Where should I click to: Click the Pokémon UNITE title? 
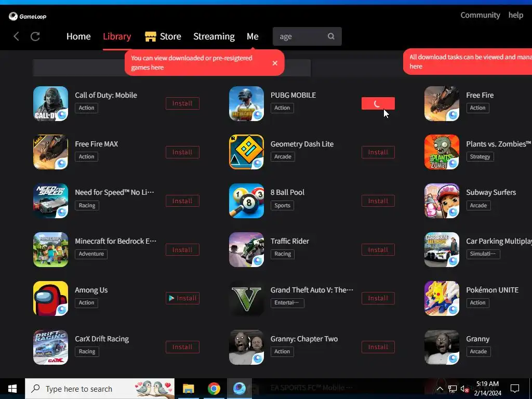(x=493, y=290)
